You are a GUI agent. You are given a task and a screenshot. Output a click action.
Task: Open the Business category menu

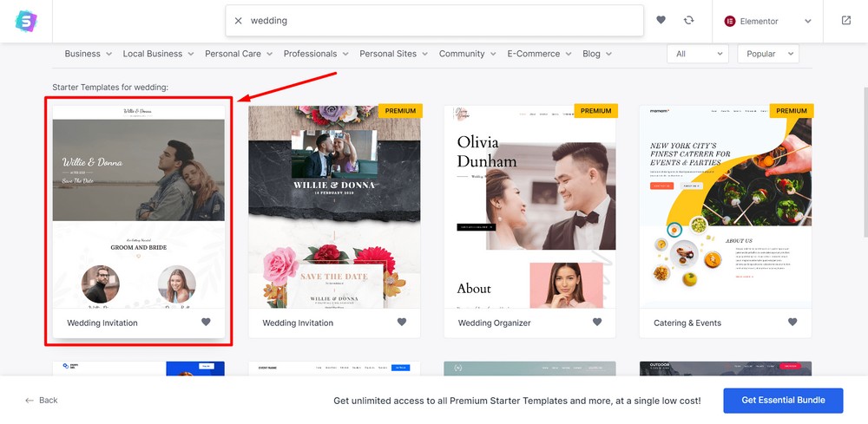pyautogui.click(x=88, y=54)
